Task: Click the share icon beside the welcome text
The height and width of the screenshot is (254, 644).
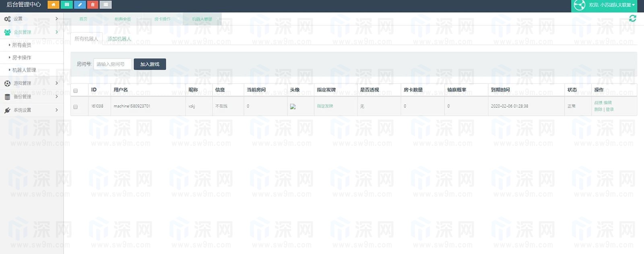Action: [579, 5]
